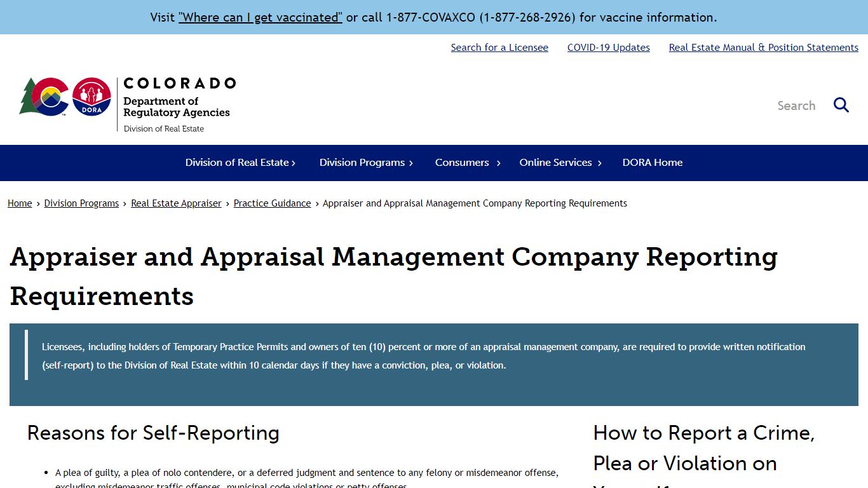Click the 1-877-COVAXCO phone number text

click(481, 17)
